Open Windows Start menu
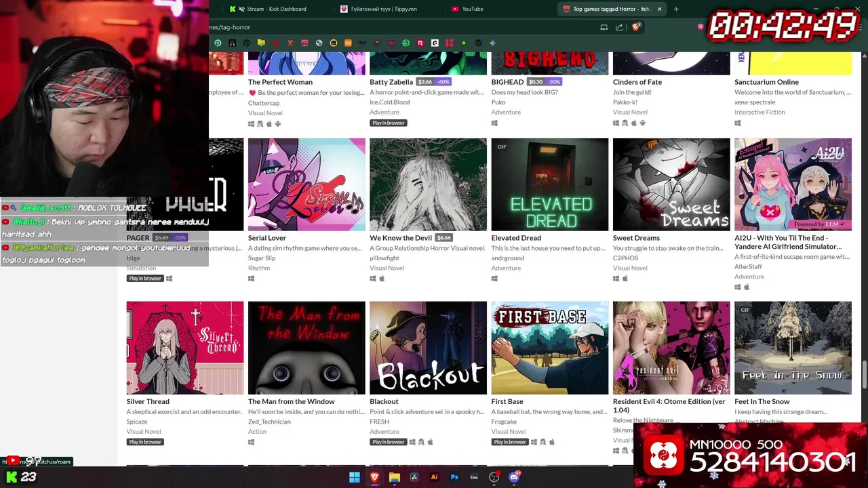This screenshot has width=868, height=488. pyautogui.click(x=355, y=477)
